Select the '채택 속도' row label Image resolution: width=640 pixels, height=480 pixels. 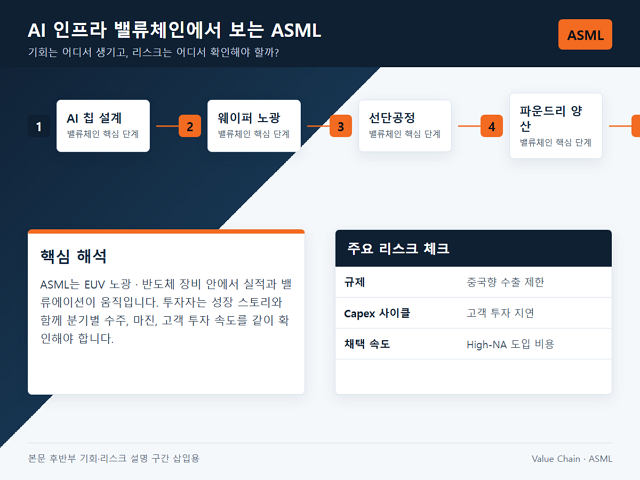point(367,344)
